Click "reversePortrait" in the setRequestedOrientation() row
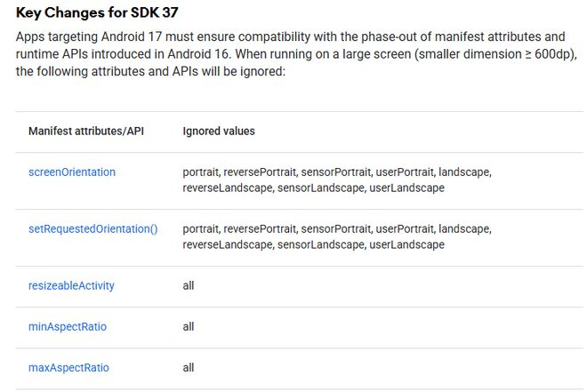The image size is (587, 392). click(261, 228)
